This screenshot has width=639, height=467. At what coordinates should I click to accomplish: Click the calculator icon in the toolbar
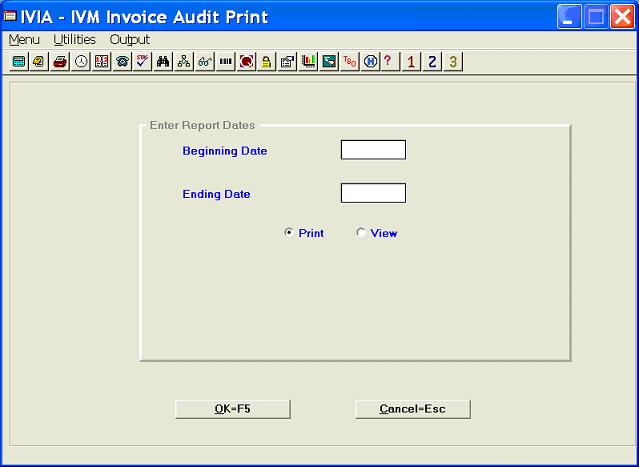click(x=19, y=62)
